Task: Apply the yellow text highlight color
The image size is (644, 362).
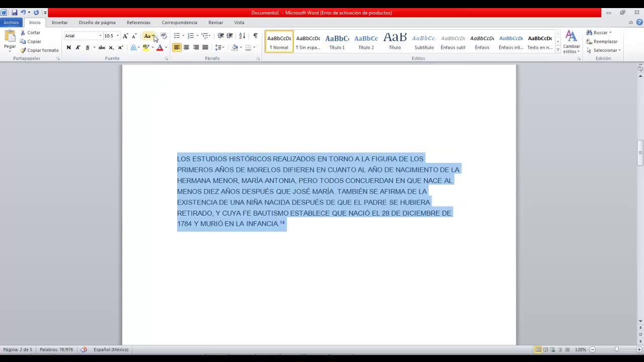Action: (x=146, y=48)
